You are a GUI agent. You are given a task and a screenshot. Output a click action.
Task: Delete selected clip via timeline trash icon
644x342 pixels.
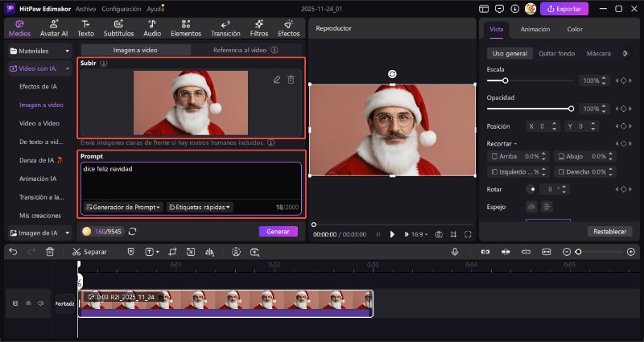click(x=50, y=252)
